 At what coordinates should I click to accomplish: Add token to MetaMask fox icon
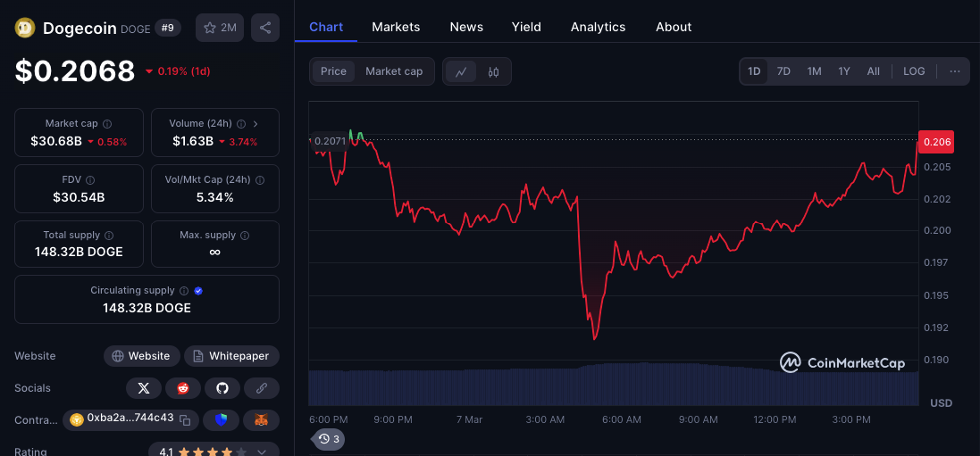click(x=261, y=419)
